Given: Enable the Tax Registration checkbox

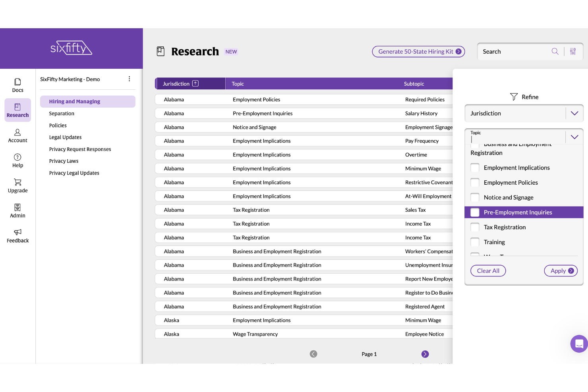Looking at the screenshot, I should click(475, 227).
